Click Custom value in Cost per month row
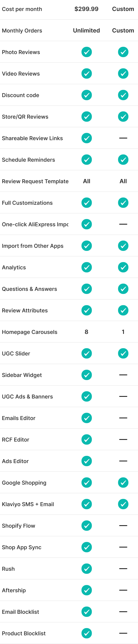The height and width of the screenshot is (644, 138). point(123,9)
